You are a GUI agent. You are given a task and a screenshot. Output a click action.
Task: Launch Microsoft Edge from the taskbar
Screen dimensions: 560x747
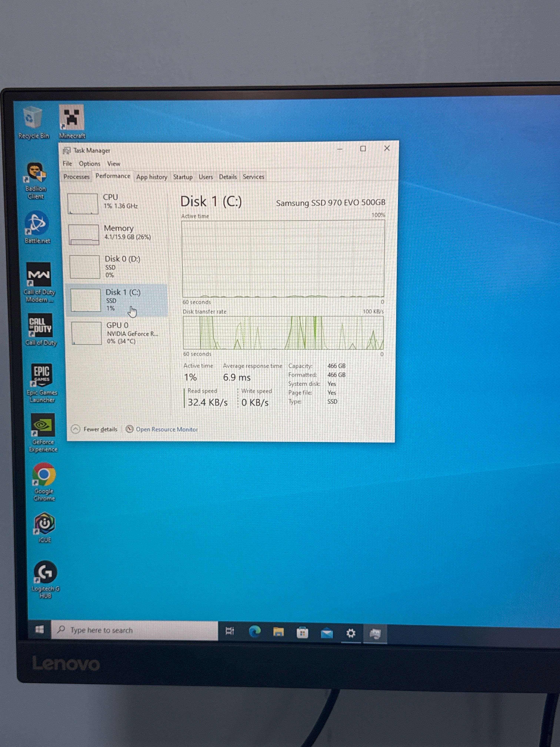click(x=254, y=631)
